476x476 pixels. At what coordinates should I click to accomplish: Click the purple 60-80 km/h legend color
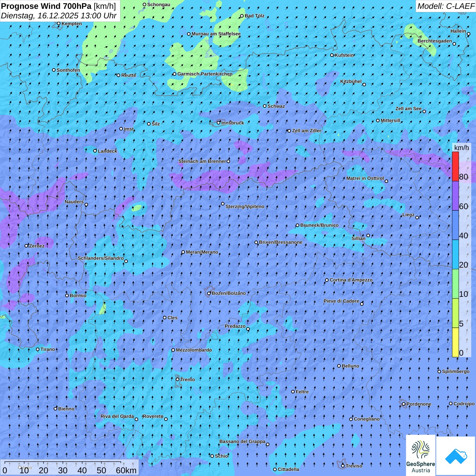click(x=455, y=196)
